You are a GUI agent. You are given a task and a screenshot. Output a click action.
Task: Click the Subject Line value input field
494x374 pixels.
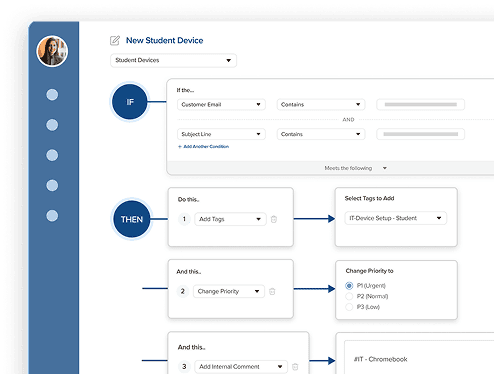point(420,134)
